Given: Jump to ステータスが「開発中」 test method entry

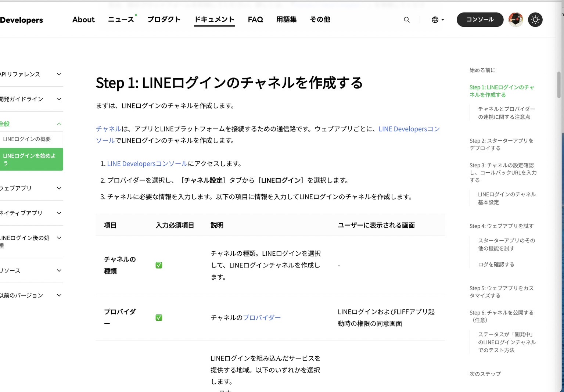Looking at the screenshot, I should click(x=507, y=342).
